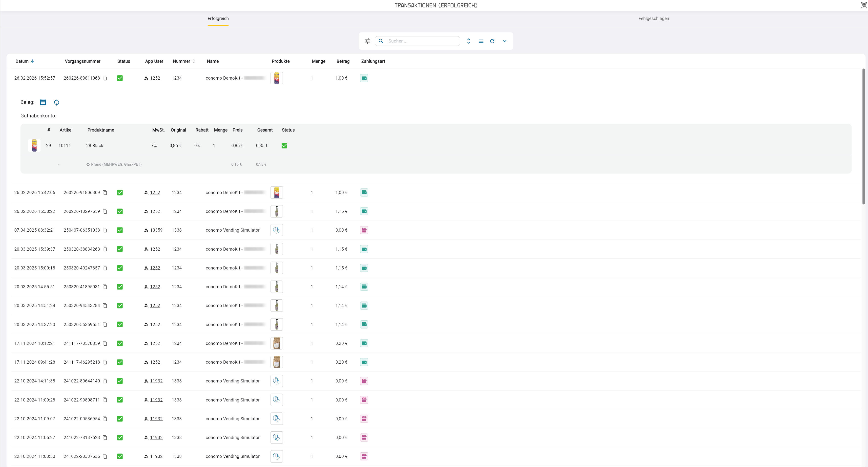Select the Erfolgreich tab
868x467 pixels.
[218, 19]
